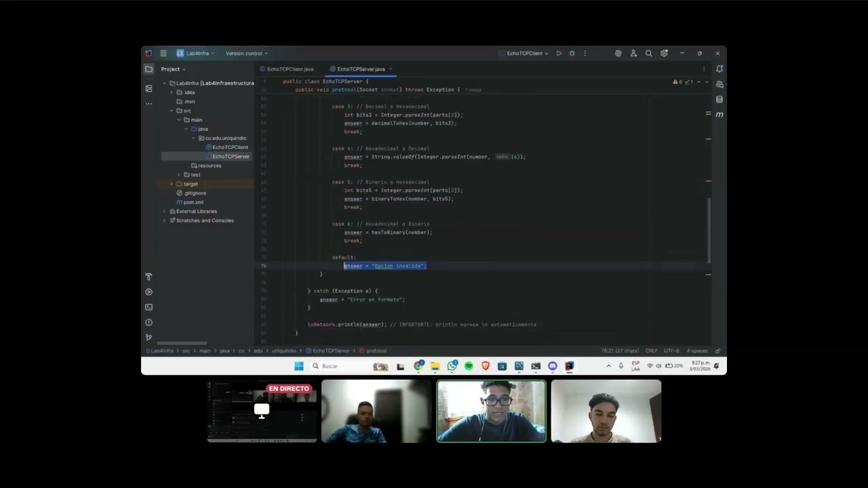Open the Git tool window
Screen dimensions: 868x488
tap(149, 338)
